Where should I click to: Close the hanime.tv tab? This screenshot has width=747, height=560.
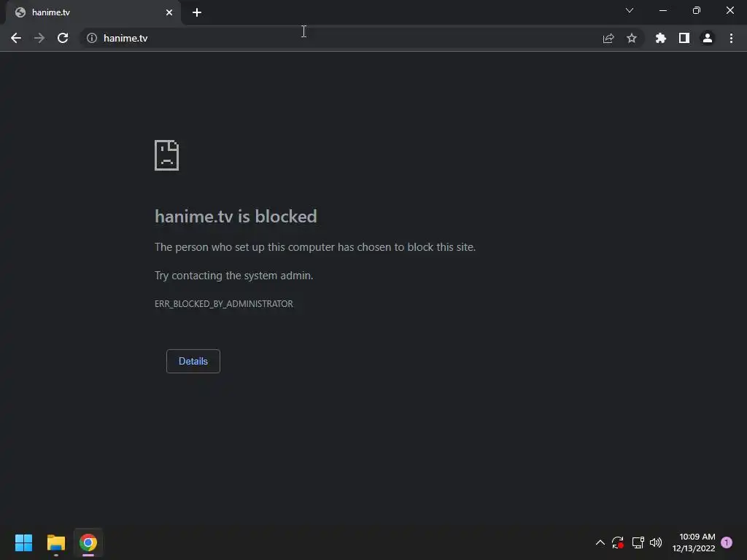[x=169, y=12]
